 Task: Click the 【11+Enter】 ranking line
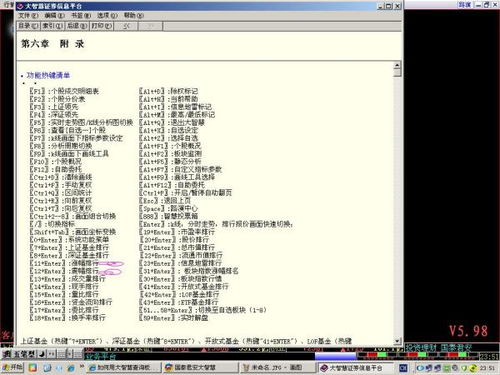(x=64, y=263)
